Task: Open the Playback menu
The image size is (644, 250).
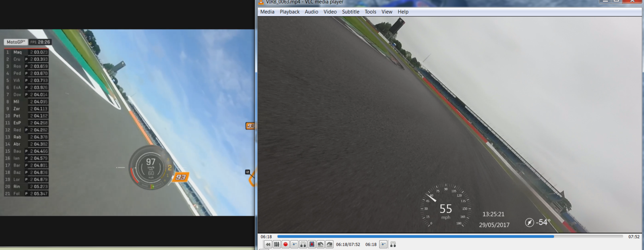Action: (290, 12)
